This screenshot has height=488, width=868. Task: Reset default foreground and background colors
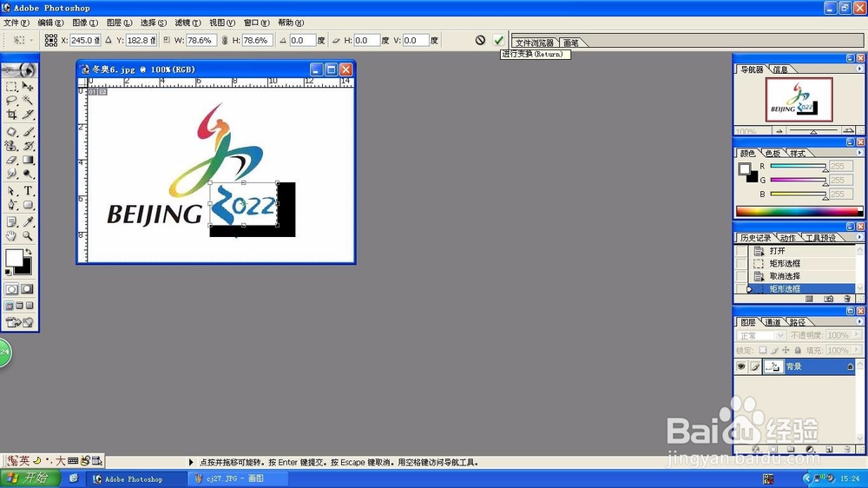8,272
